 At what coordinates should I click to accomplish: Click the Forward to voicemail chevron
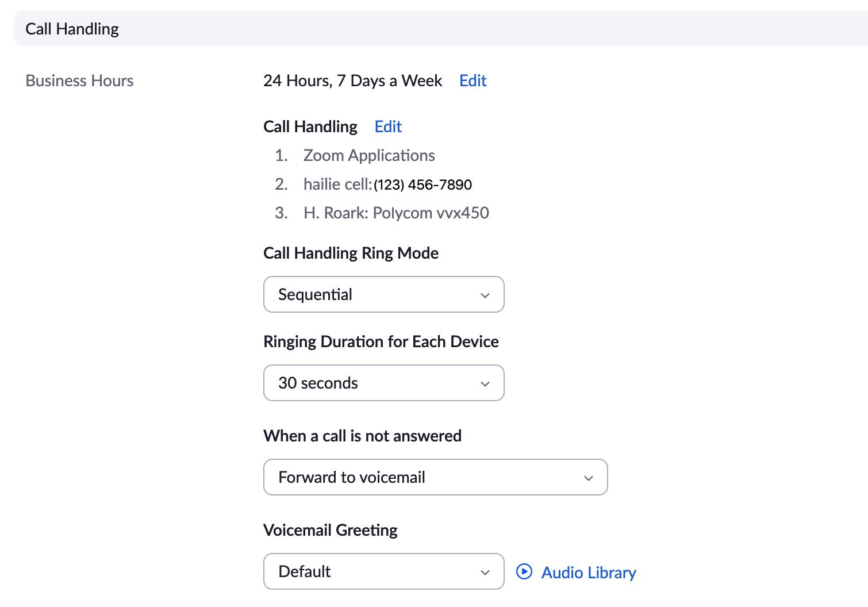pos(589,478)
